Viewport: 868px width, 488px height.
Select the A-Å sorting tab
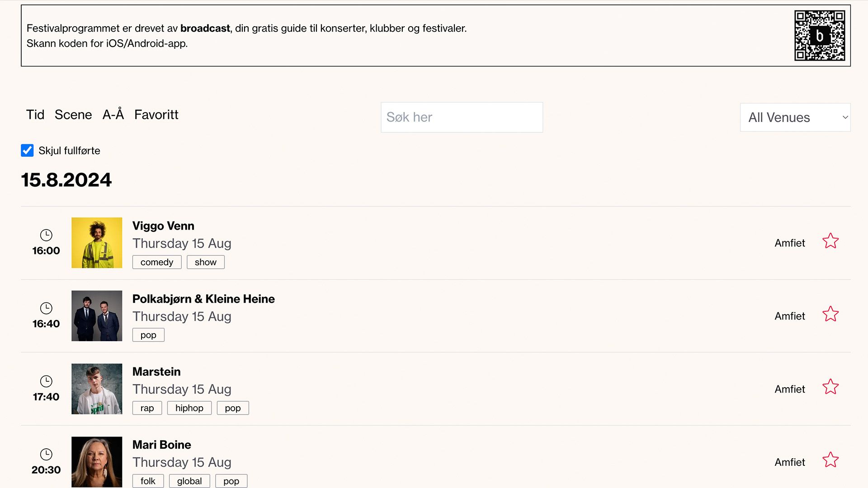point(113,114)
